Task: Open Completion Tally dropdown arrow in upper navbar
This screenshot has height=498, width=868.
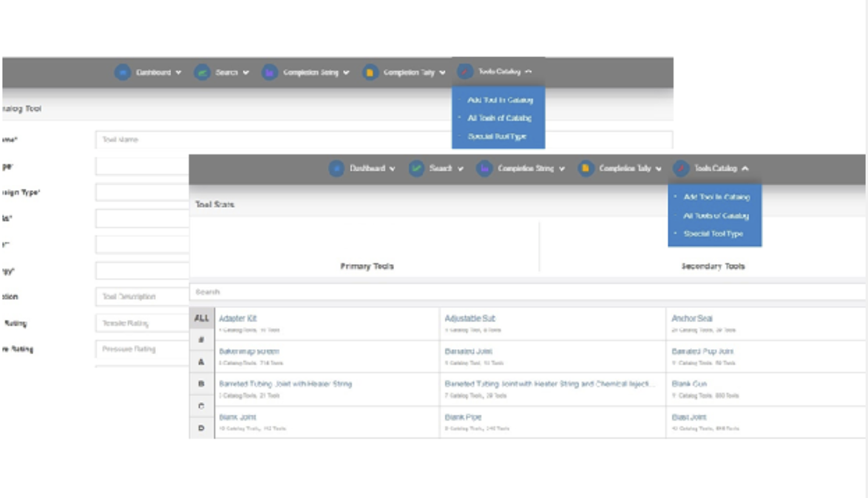Action: tap(442, 73)
